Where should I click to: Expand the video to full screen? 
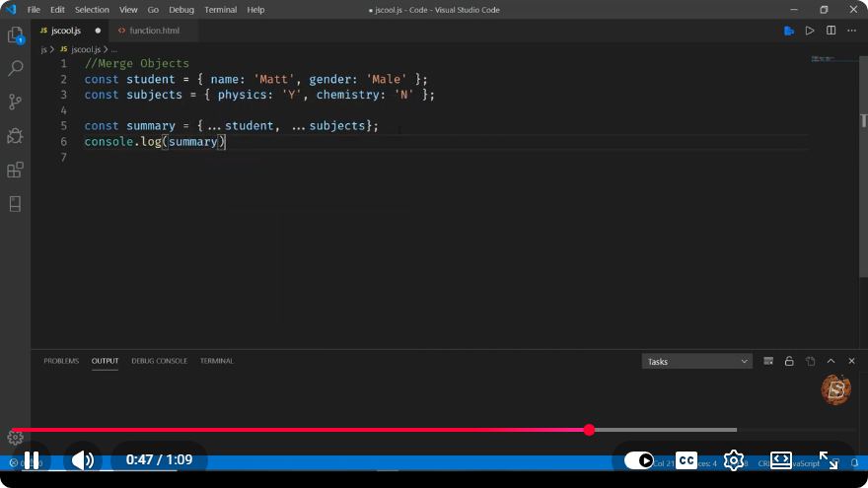829,460
